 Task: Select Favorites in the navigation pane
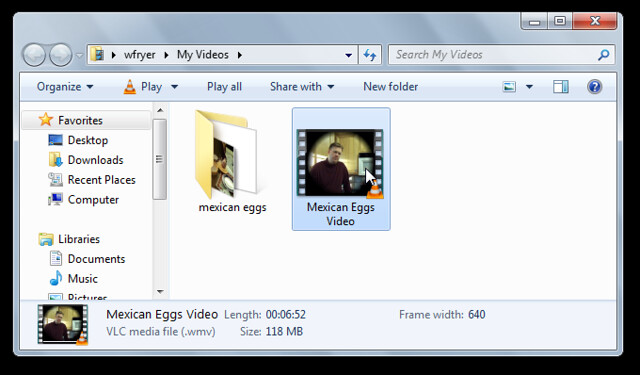point(86,120)
